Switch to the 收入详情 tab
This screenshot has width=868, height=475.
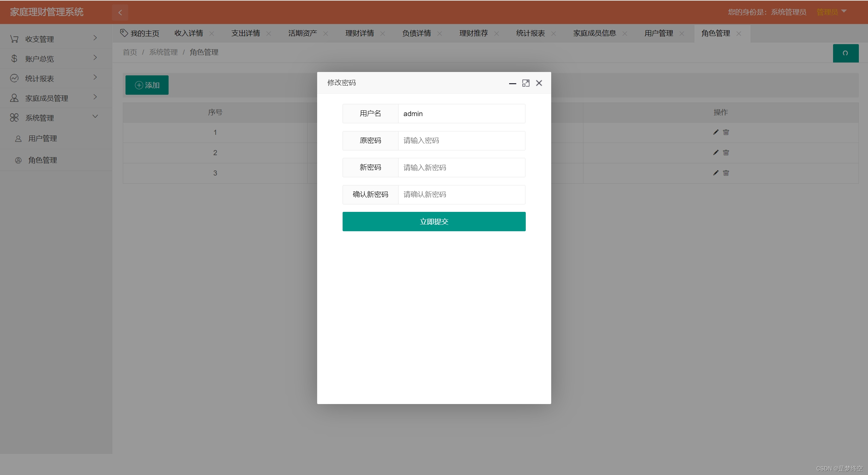189,33
